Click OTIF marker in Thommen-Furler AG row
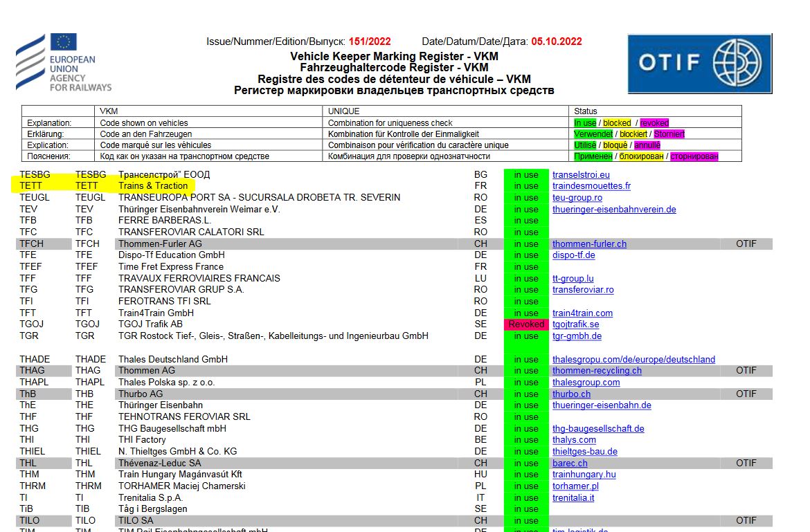The width and height of the screenshot is (810, 532). [746, 244]
